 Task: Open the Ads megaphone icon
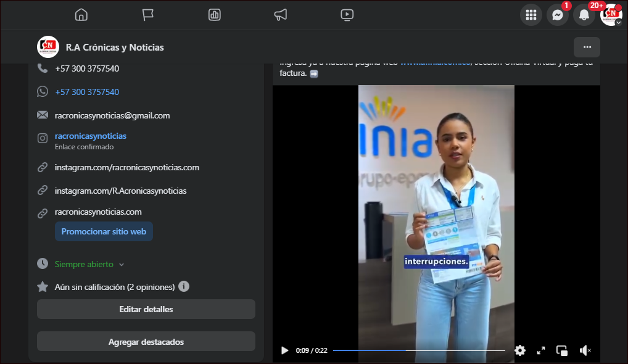tap(281, 15)
